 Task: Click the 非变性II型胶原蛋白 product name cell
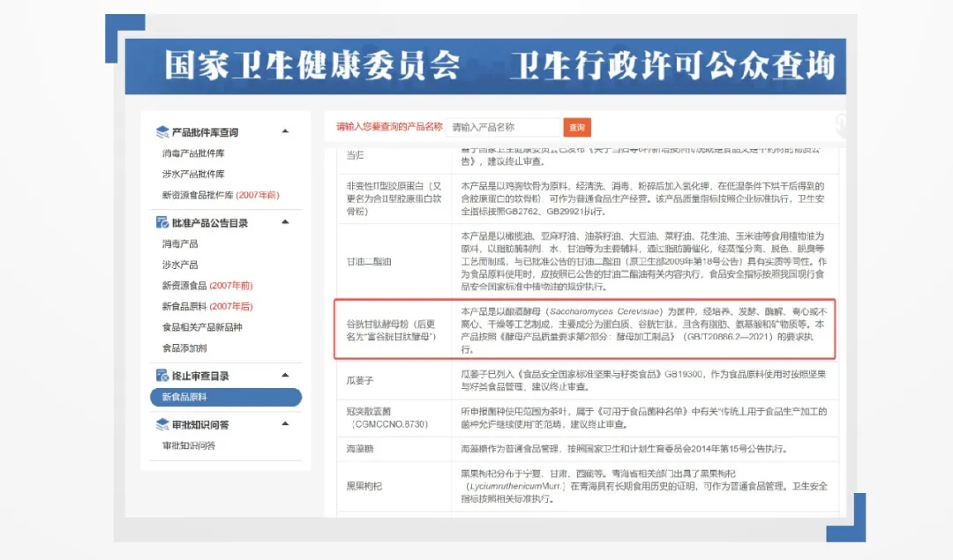pyautogui.click(x=394, y=198)
